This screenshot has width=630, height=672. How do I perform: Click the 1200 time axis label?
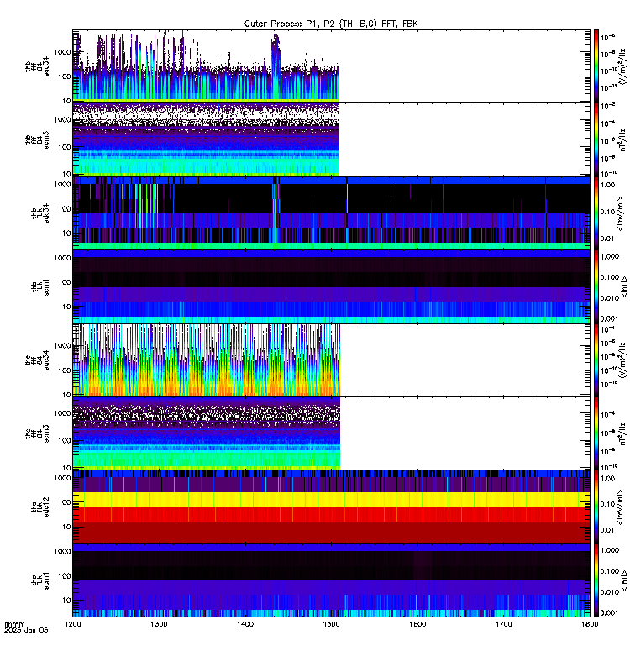click(x=73, y=624)
